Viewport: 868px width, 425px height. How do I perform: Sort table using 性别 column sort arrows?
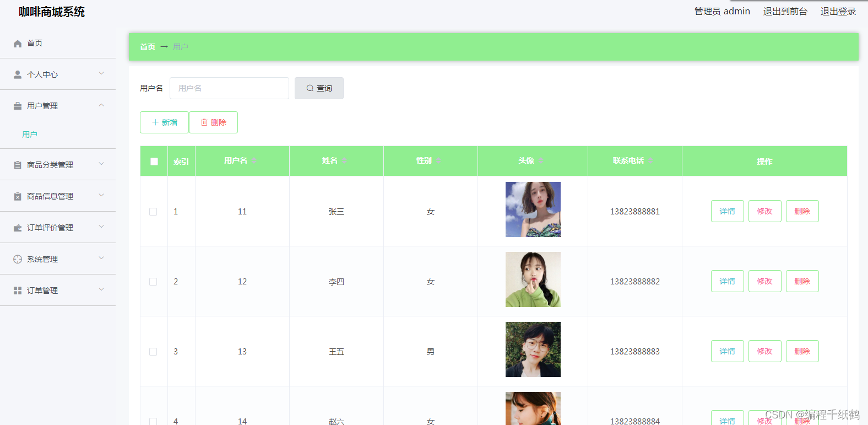(x=438, y=160)
